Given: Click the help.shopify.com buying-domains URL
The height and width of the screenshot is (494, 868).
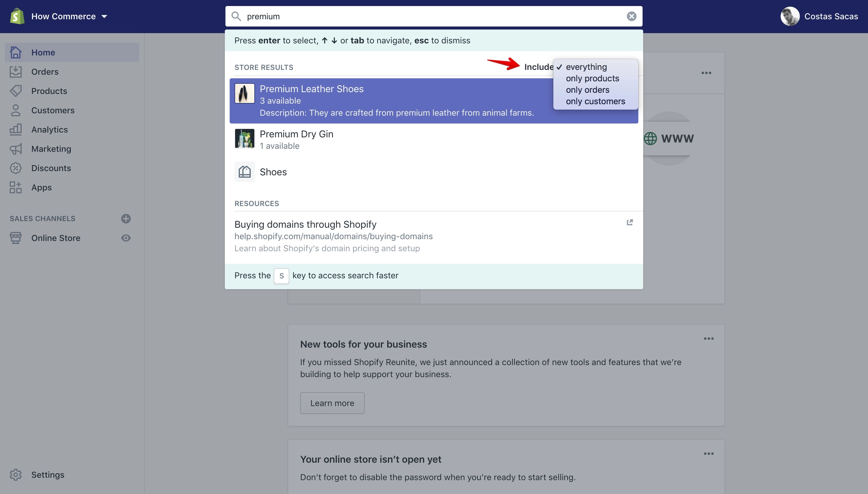Looking at the screenshot, I should pos(333,236).
